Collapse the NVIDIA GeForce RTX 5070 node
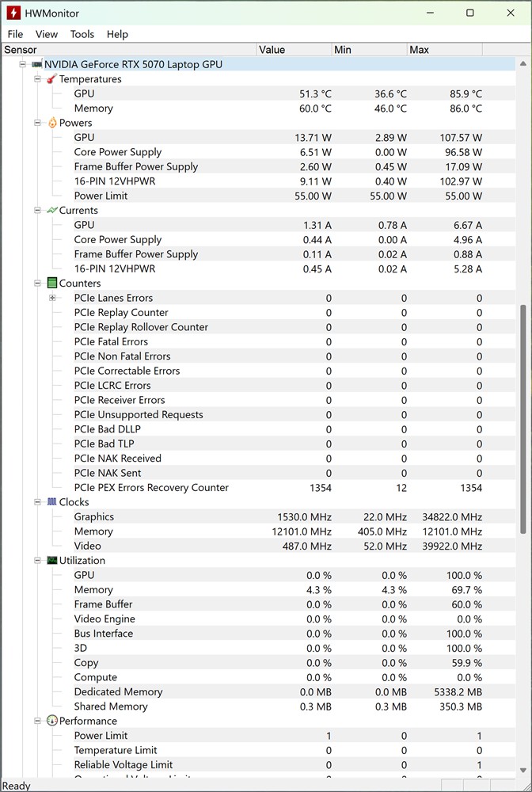The height and width of the screenshot is (792, 532). (x=23, y=64)
